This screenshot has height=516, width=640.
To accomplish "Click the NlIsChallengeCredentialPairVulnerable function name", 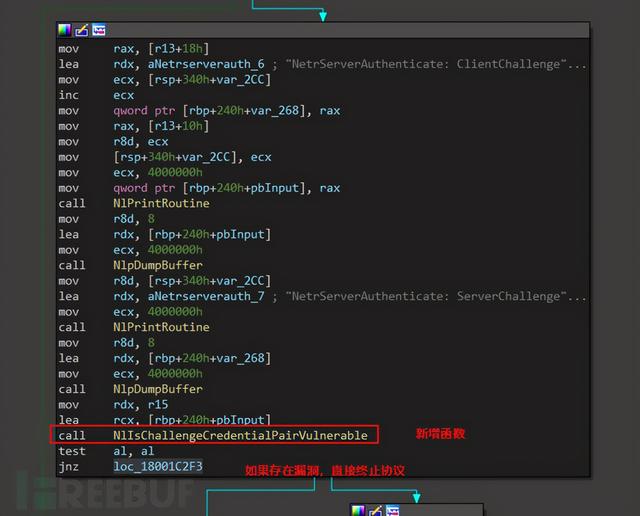I will tap(240, 436).
